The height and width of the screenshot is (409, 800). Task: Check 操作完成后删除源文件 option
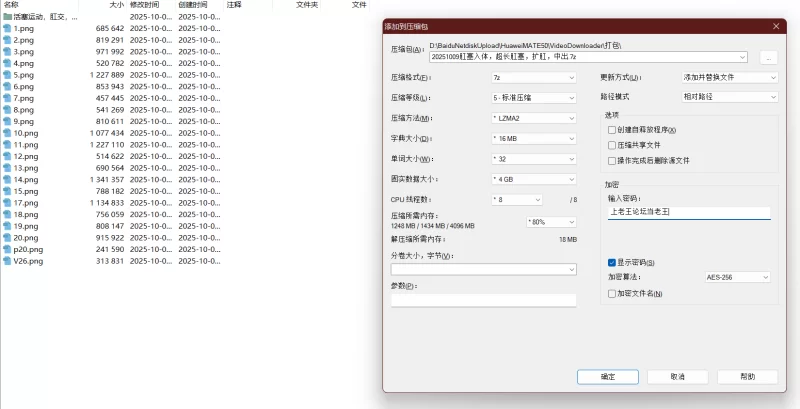(612, 161)
